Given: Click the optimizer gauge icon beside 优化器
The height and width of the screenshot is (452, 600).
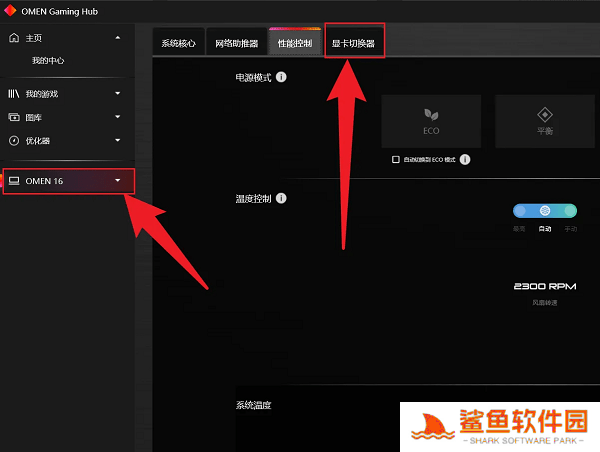Looking at the screenshot, I should click(x=14, y=141).
